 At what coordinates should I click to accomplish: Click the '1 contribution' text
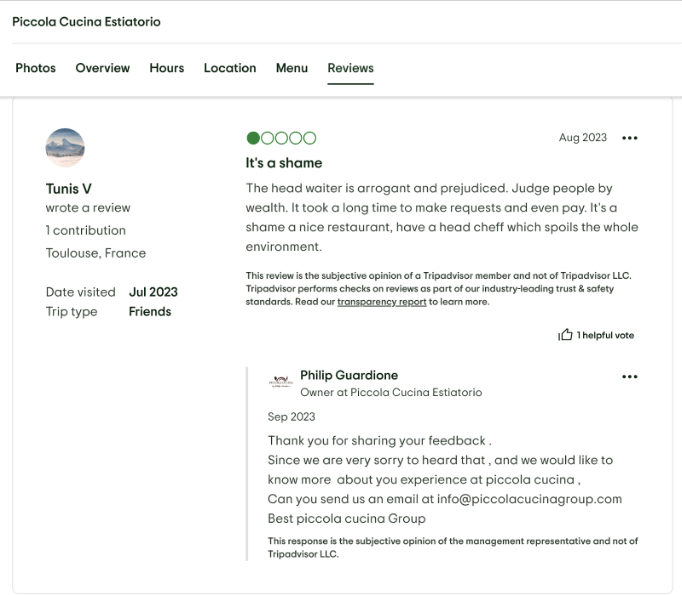click(86, 231)
